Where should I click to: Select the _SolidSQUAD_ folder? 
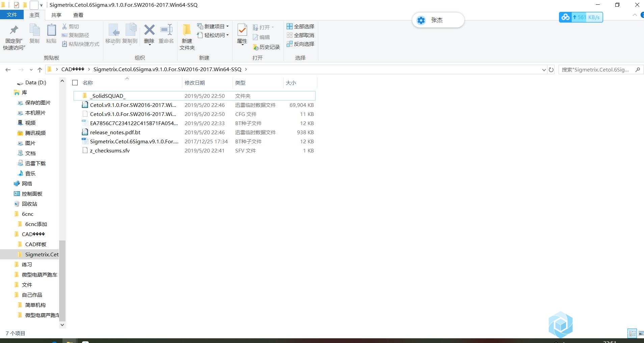(x=194, y=96)
